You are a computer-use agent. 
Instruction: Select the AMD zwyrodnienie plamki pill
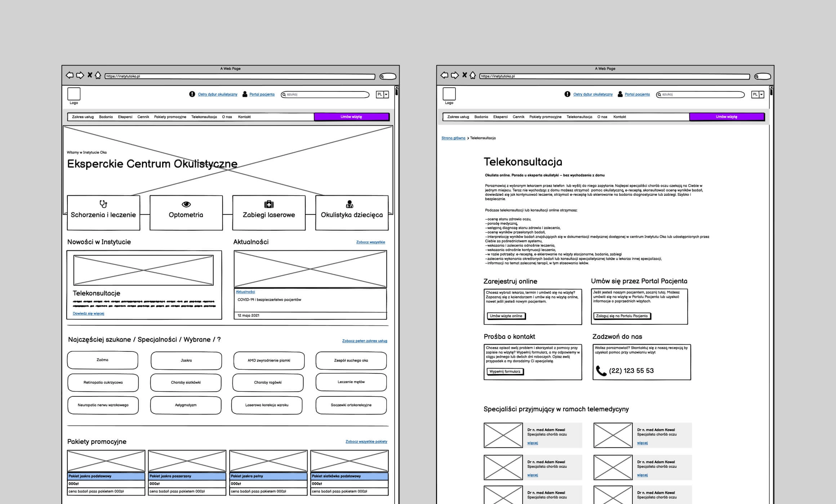(x=269, y=360)
